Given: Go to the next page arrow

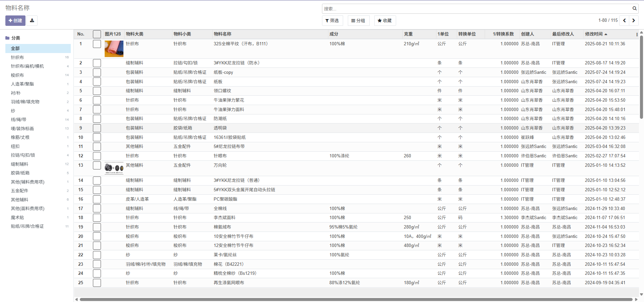Looking at the screenshot, I should [x=634, y=20].
